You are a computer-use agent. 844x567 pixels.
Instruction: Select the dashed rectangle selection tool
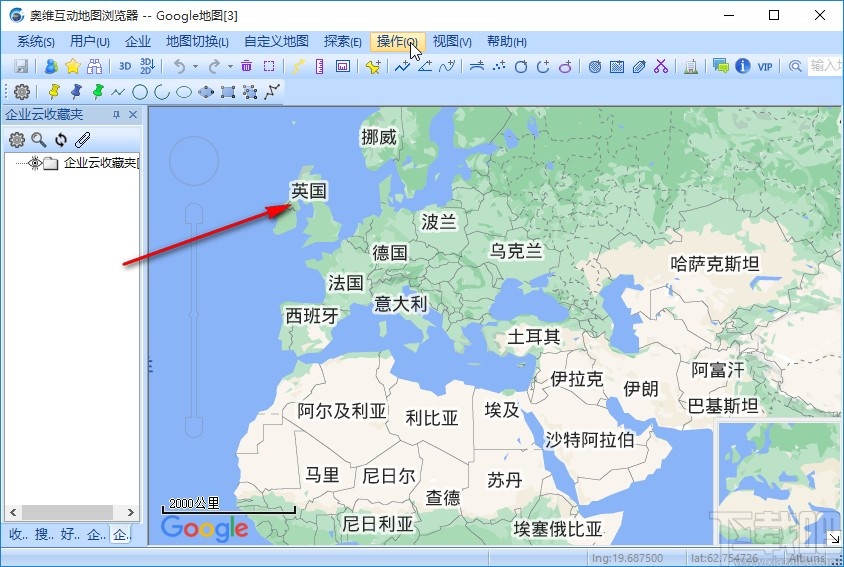269,66
